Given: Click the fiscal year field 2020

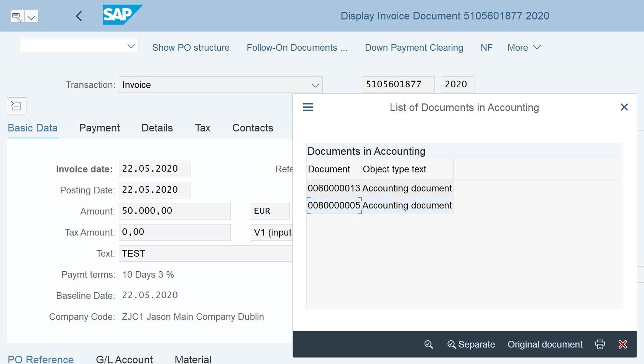Looking at the screenshot, I should point(458,84).
